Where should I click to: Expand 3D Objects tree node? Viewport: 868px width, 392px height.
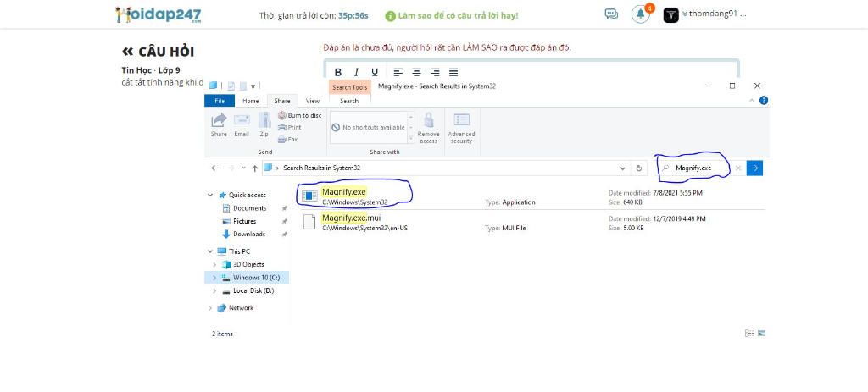214,265
